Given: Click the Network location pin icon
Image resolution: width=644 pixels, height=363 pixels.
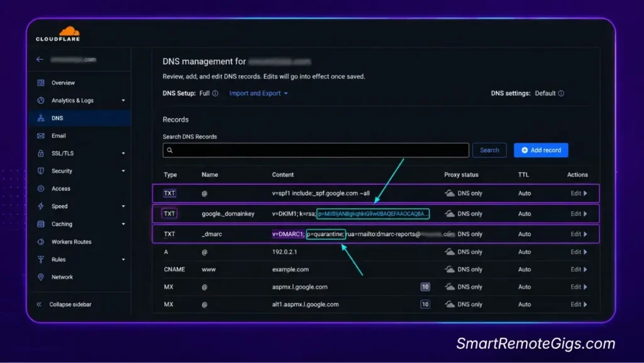Looking at the screenshot, I should coord(41,277).
